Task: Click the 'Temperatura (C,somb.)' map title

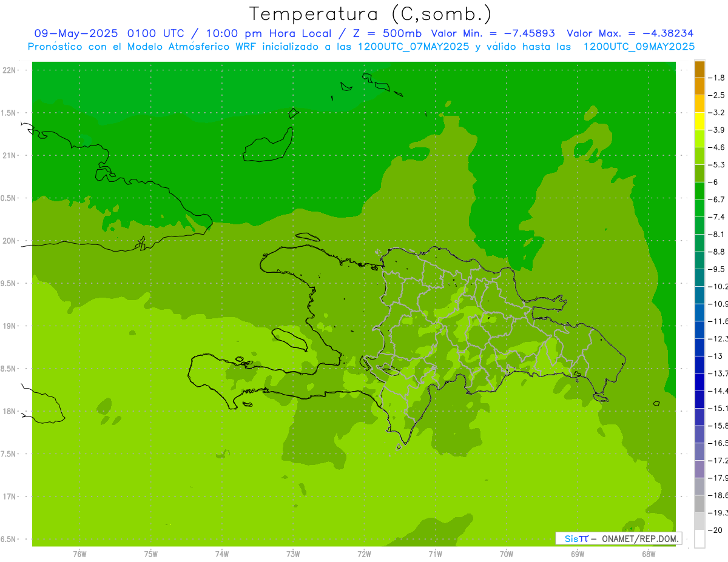Action: coord(370,13)
